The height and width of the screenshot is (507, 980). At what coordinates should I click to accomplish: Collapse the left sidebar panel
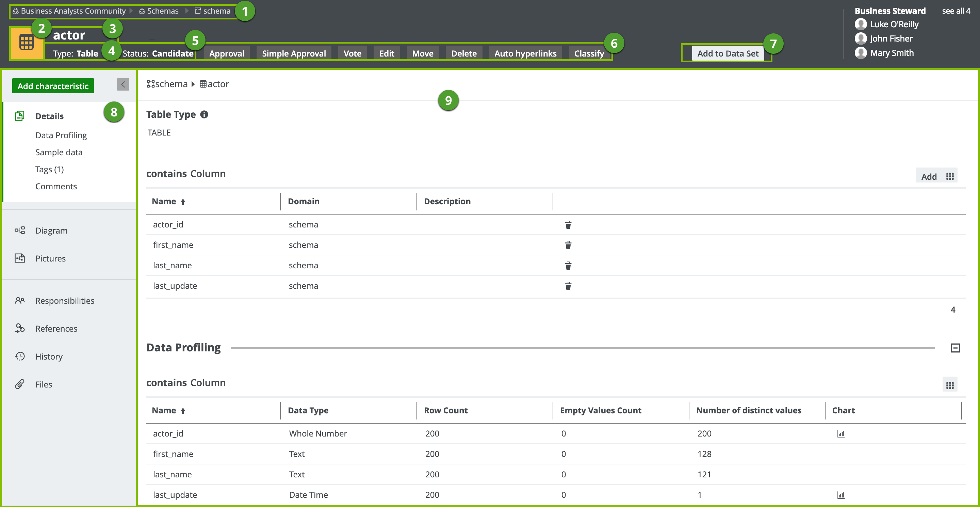tap(123, 84)
